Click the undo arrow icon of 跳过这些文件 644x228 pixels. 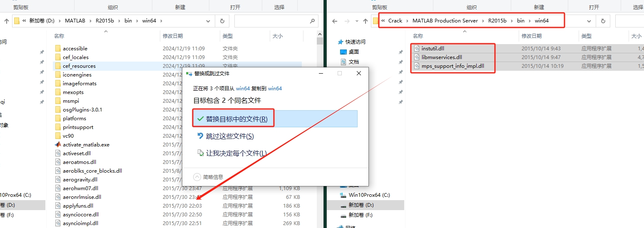[x=201, y=136]
